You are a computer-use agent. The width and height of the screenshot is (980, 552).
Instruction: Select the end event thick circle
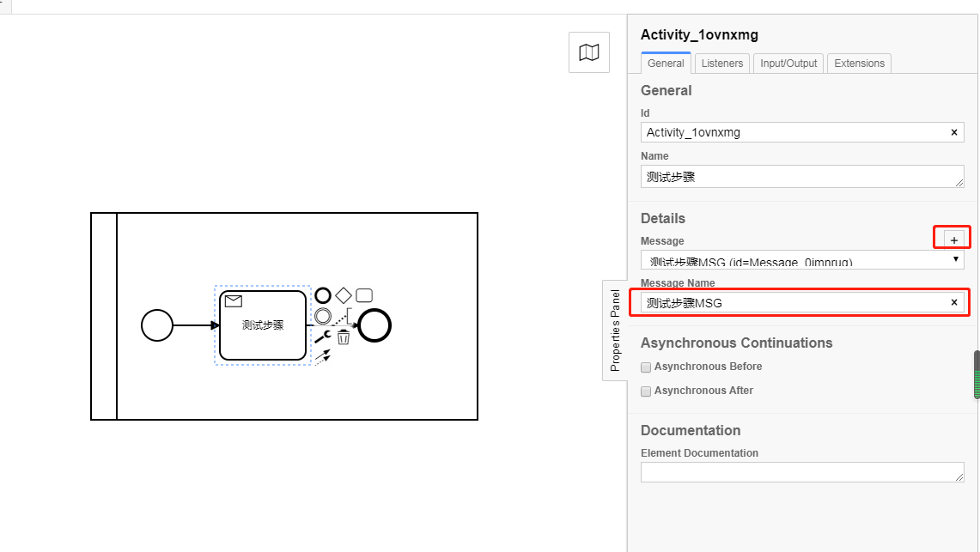point(374,325)
